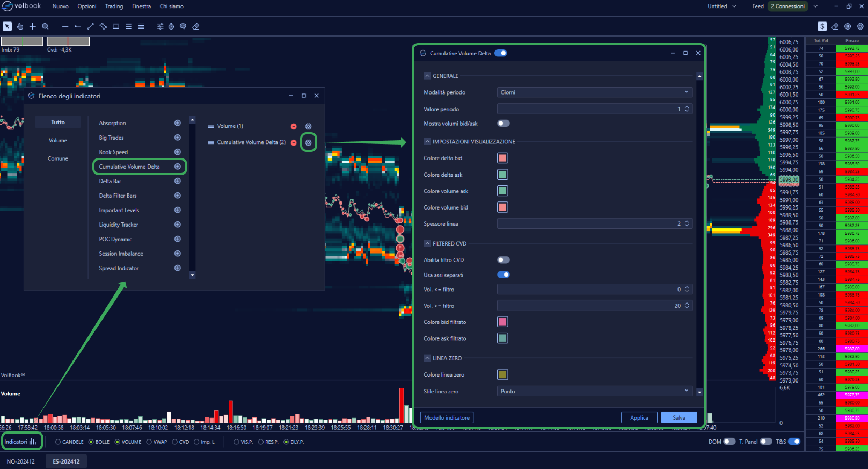Select the three-line levels tool

pos(129,26)
